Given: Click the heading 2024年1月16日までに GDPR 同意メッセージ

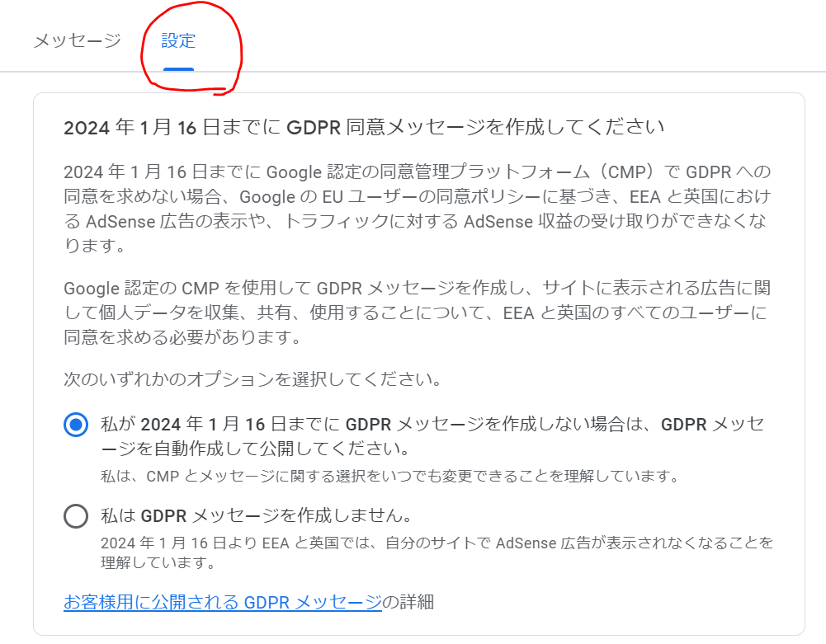Looking at the screenshot, I should pyautogui.click(x=363, y=128).
